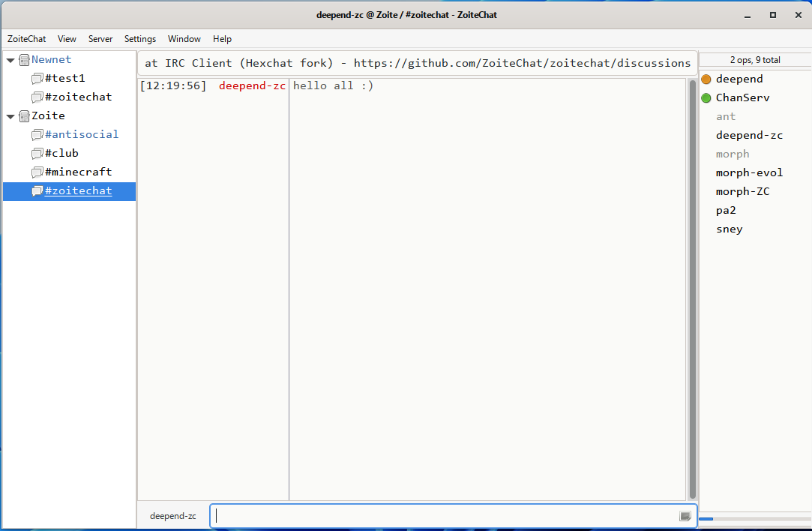The image size is (812, 531).
Task: Open the Settings menu
Action: 139,39
